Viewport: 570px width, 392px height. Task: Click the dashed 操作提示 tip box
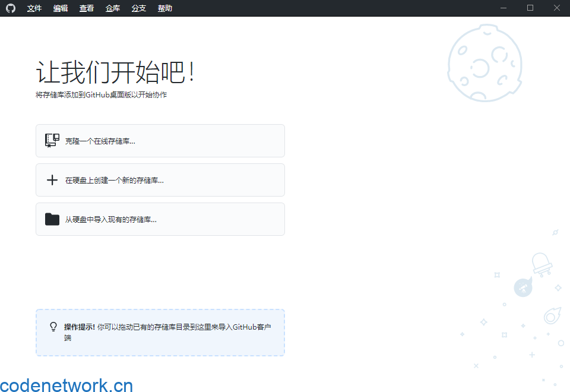160,333
